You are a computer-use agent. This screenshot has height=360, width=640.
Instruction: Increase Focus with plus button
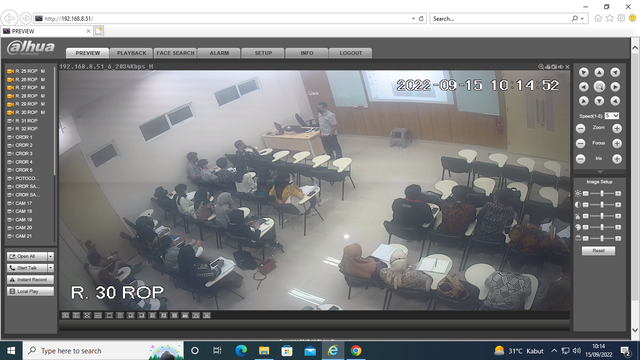click(617, 144)
